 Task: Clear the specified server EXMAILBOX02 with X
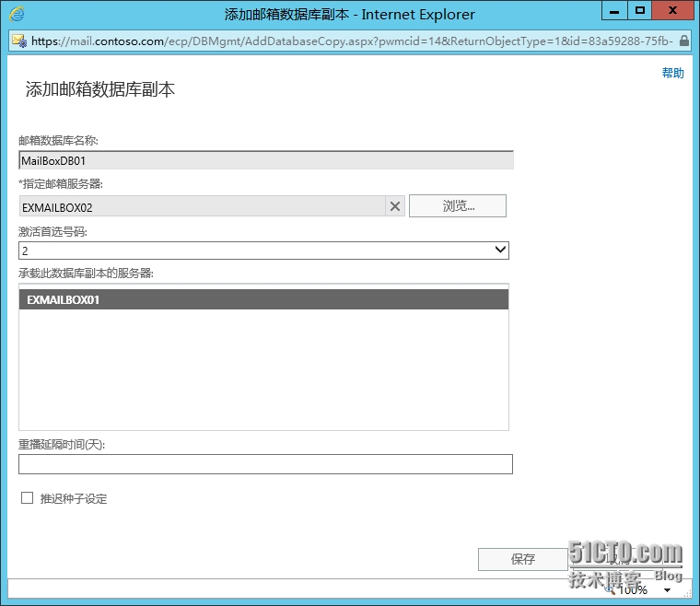click(395, 206)
